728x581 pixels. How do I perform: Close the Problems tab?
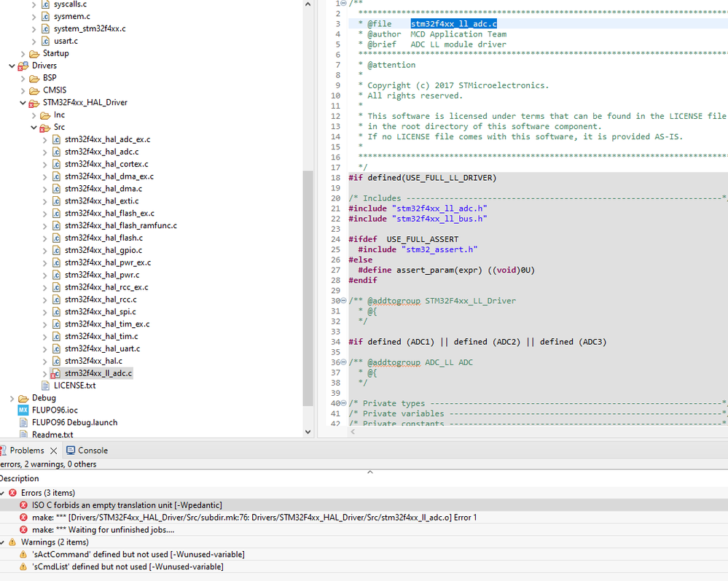point(53,451)
